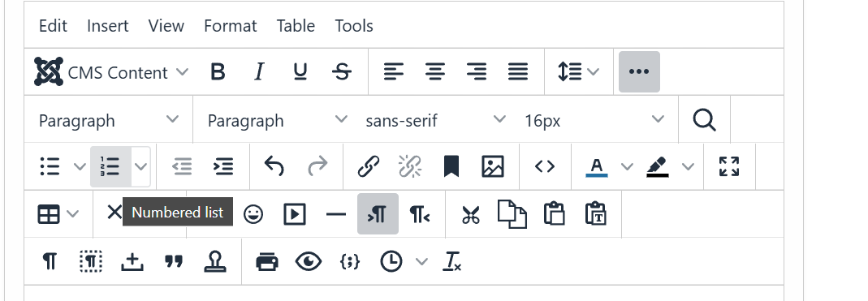Collapse toolbar with the three-dots button
This screenshot has height=301, width=868.
pos(639,71)
